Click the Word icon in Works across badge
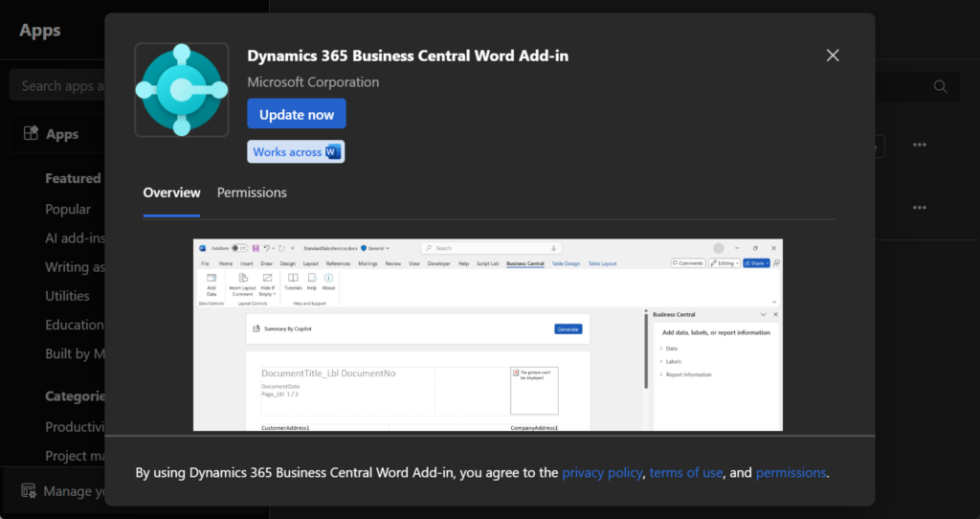This screenshot has width=980, height=519. [x=333, y=152]
